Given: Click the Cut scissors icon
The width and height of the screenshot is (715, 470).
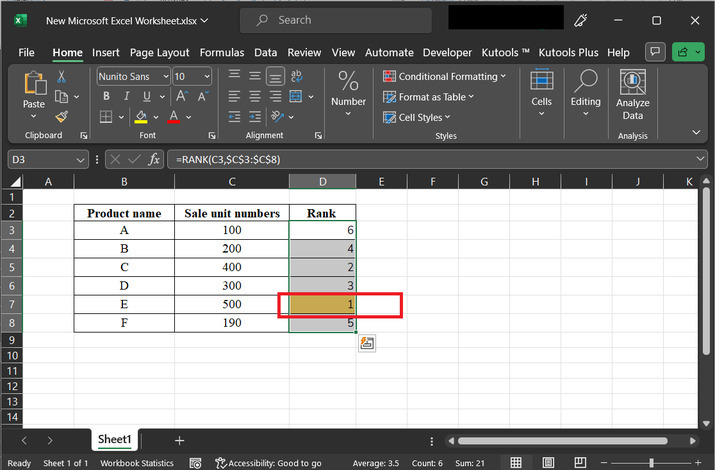Looking at the screenshot, I should [62, 77].
